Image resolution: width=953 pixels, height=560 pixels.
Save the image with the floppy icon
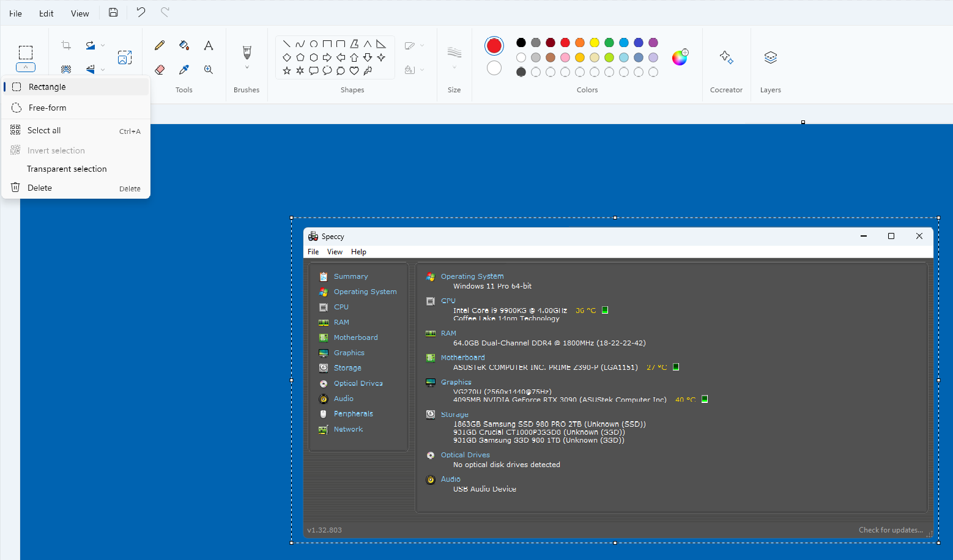[113, 12]
